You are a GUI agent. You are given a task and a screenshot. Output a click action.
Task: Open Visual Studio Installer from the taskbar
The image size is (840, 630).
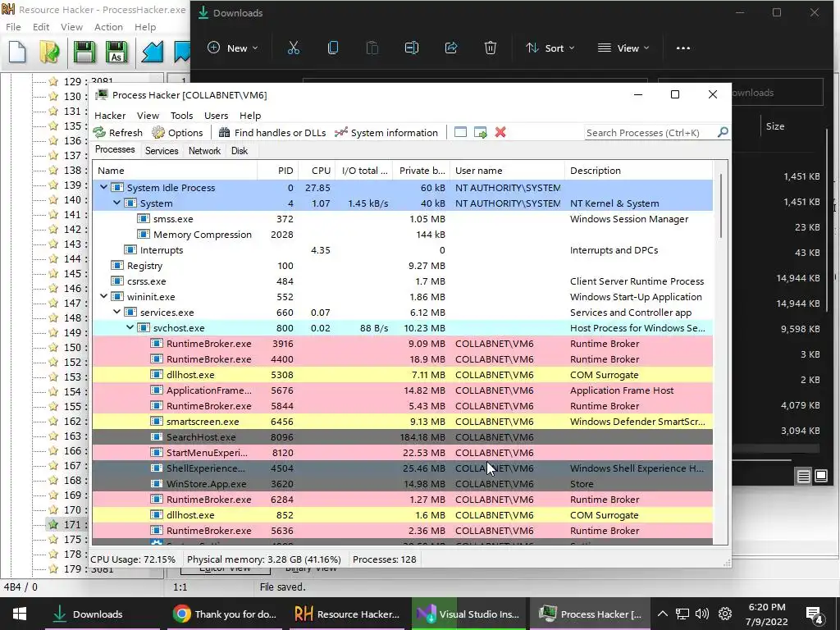tap(470, 614)
